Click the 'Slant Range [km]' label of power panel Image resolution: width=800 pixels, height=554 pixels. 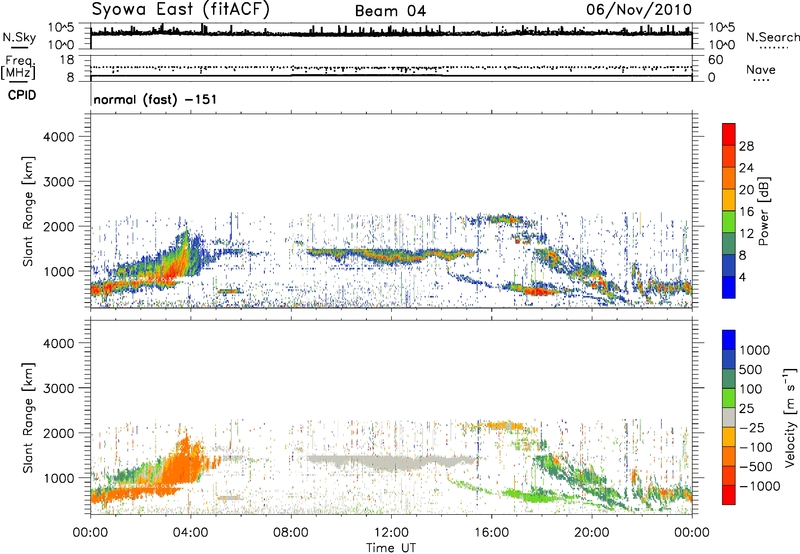coord(28,211)
